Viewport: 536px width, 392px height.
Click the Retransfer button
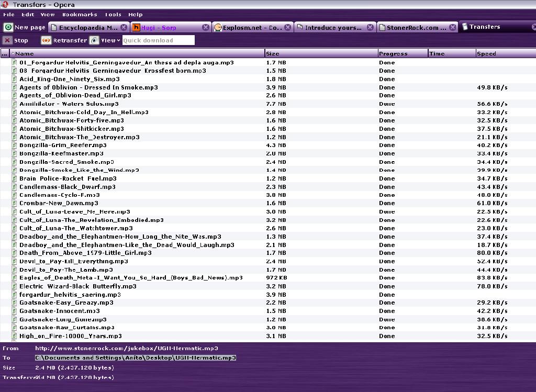(63, 40)
